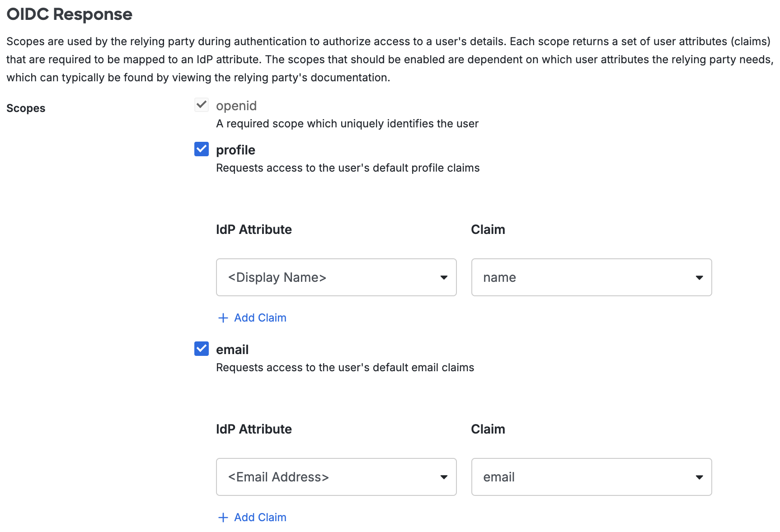Open the name Claim dropdown
This screenshot has width=780, height=532.
(x=591, y=277)
